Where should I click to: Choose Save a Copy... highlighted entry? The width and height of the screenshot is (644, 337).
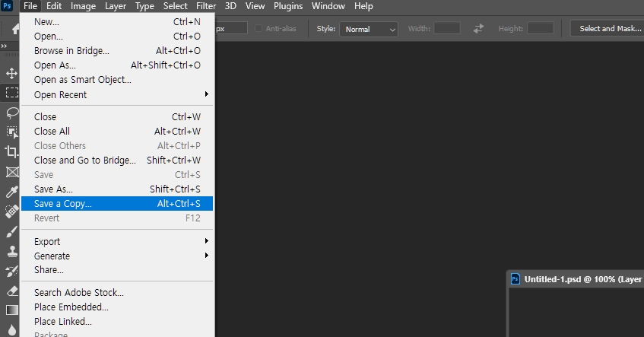117,203
